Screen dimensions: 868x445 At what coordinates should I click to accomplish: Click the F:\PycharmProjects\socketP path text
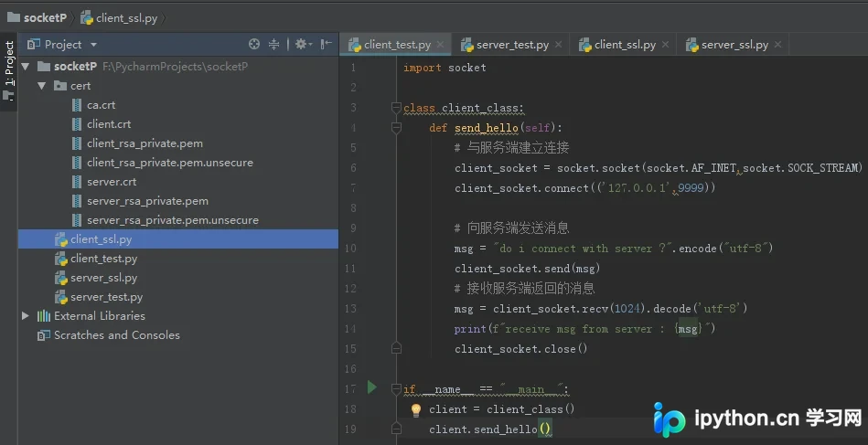(175, 67)
